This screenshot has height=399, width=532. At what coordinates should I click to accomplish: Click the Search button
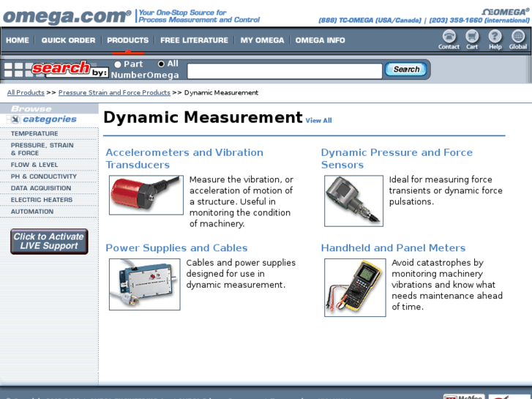tap(406, 70)
